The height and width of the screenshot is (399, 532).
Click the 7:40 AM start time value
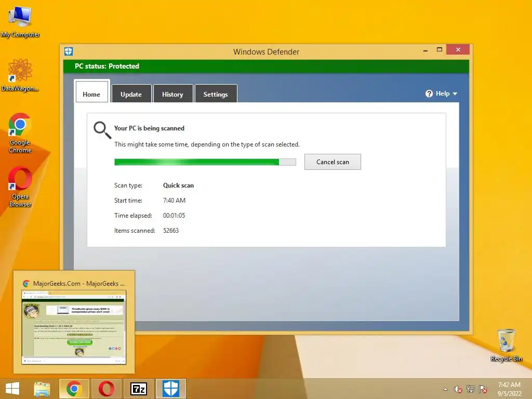coord(174,201)
